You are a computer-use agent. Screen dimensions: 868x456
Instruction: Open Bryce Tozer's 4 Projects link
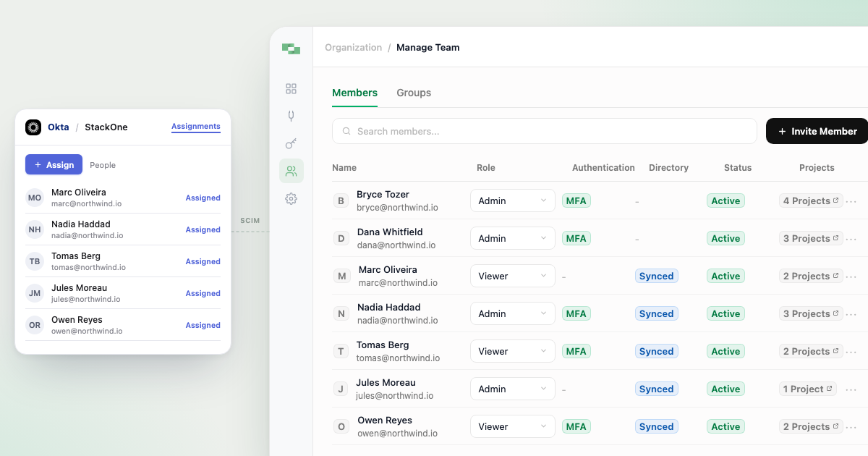point(811,201)
